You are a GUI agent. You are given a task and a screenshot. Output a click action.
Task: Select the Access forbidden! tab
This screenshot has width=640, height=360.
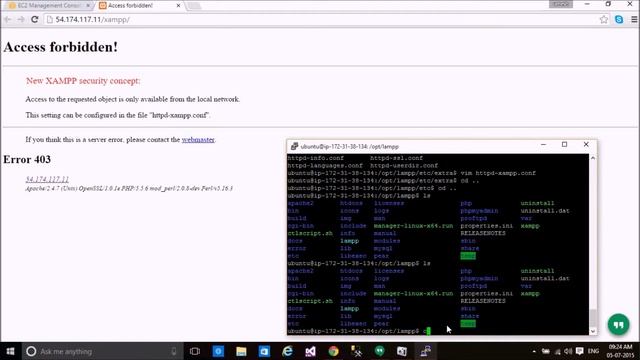point(131,5)
